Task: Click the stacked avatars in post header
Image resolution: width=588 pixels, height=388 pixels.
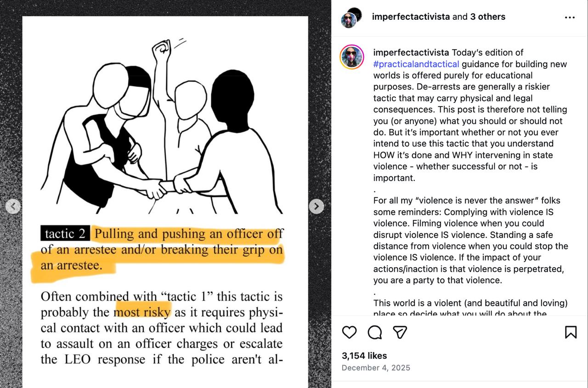Action: pyautogui.click(x=351, y=17)
